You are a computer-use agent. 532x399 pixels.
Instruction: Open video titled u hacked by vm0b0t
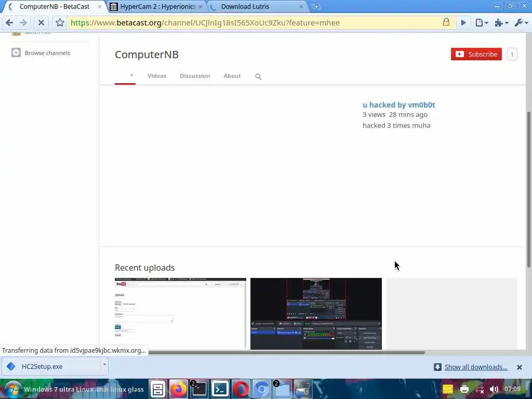[x=398, y=105]
